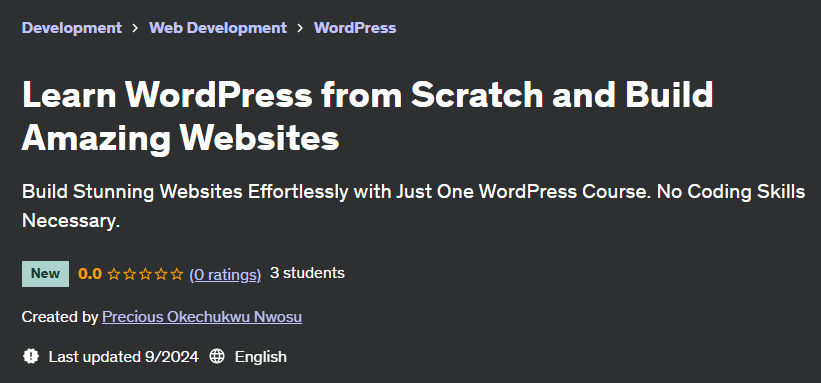Click the globe language icon
The image size is (821, 383).
pyautogui.click(x=217, y=357)
